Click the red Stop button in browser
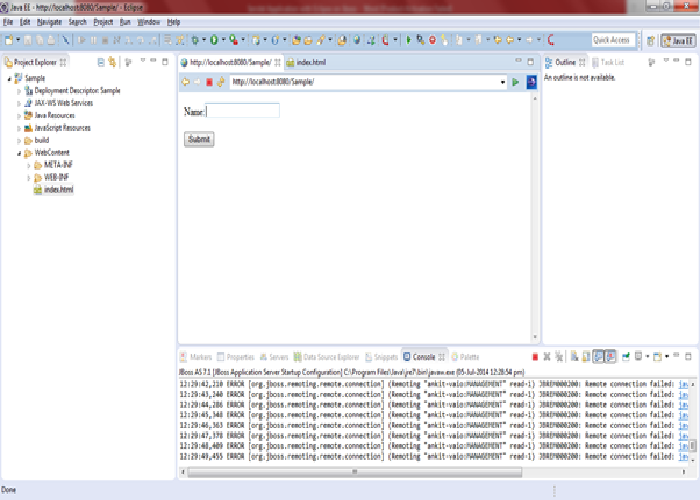The image size is (700, 500). point(209,82)
